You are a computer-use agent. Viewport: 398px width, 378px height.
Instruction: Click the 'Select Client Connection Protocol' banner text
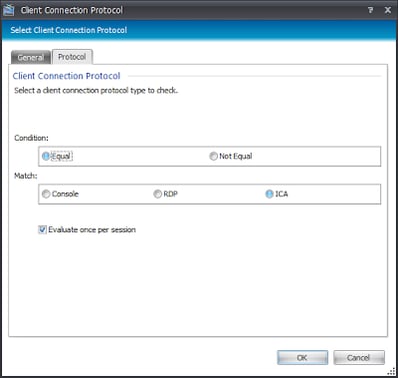(69, 30)
